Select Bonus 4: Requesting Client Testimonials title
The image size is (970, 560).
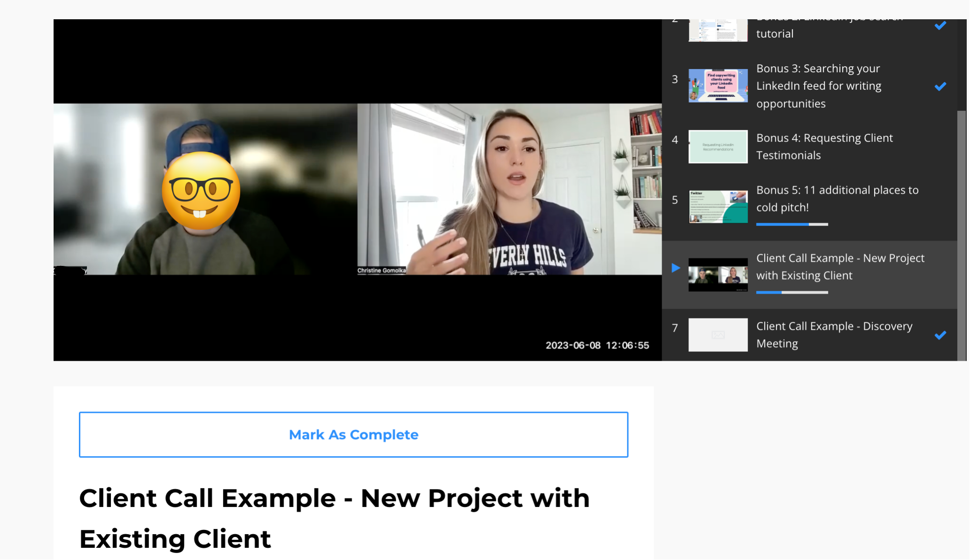[x=824, y=147]
